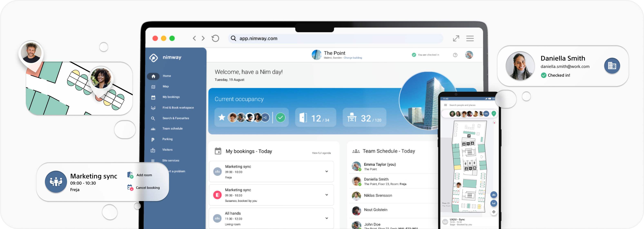Click Daniella Smith's photo on the check-in card
Viewport: 644px width, 229px height.
click(520, 66)
